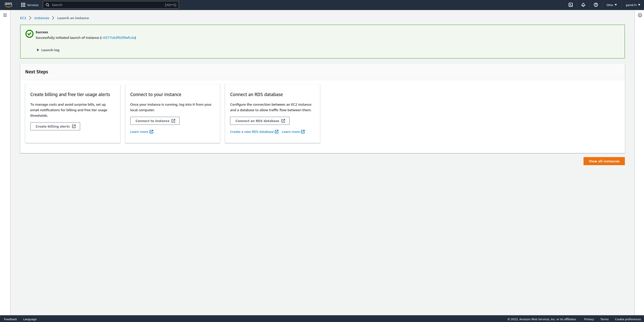Open the notifications bell
The width and height of the screenshot is (644, 322).
coord(583,5)
